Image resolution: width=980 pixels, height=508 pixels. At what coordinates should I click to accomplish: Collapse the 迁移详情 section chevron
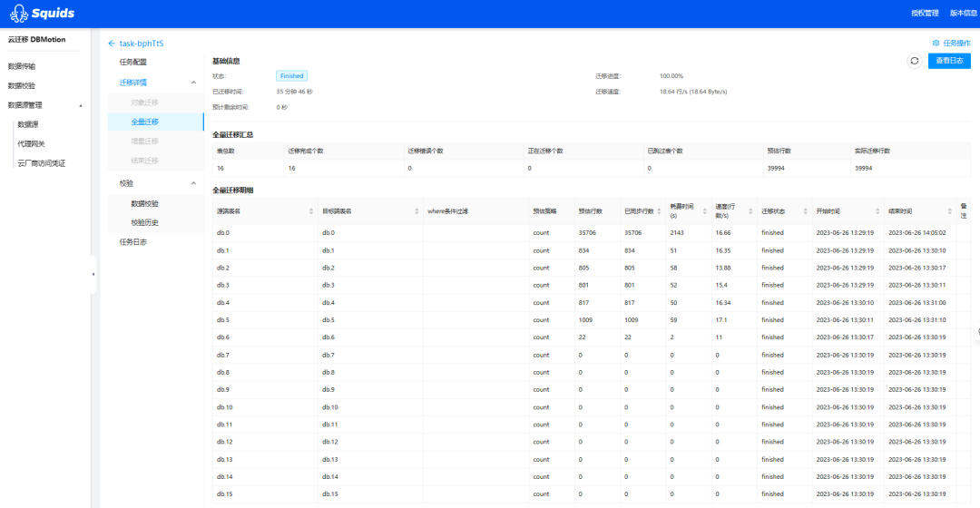click(193, 83)
